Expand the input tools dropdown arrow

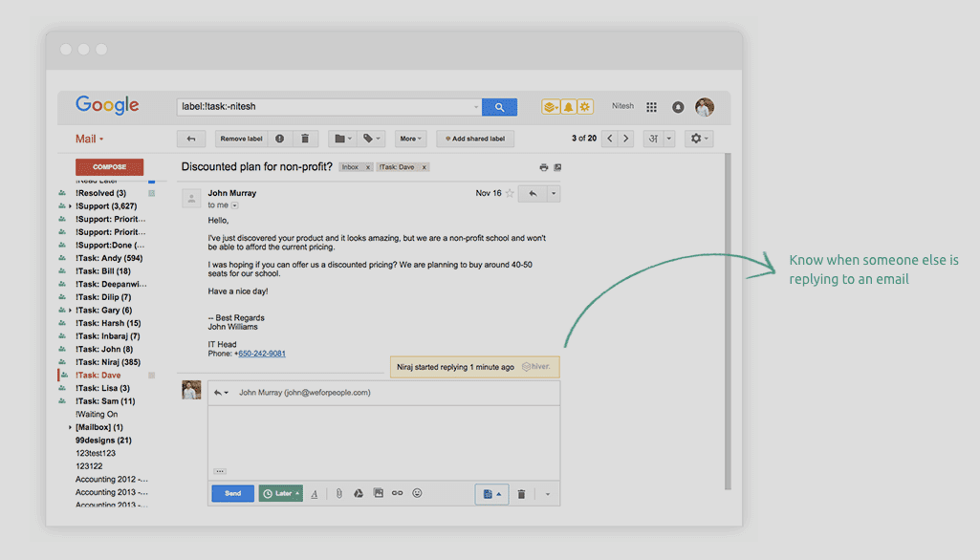(x=668, y=139)
